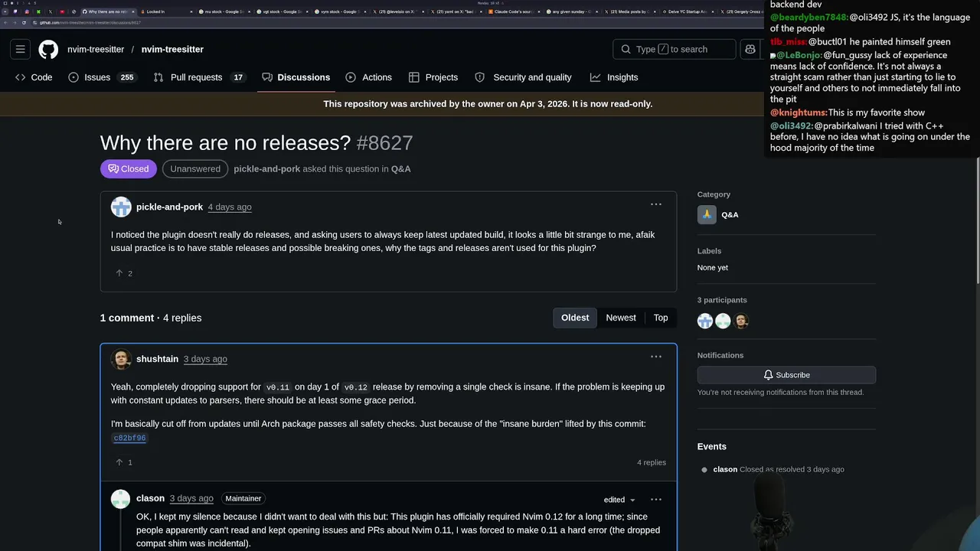Sort comments by Top
The width and height of the screenshot is (980, 551).
[661, 318]
